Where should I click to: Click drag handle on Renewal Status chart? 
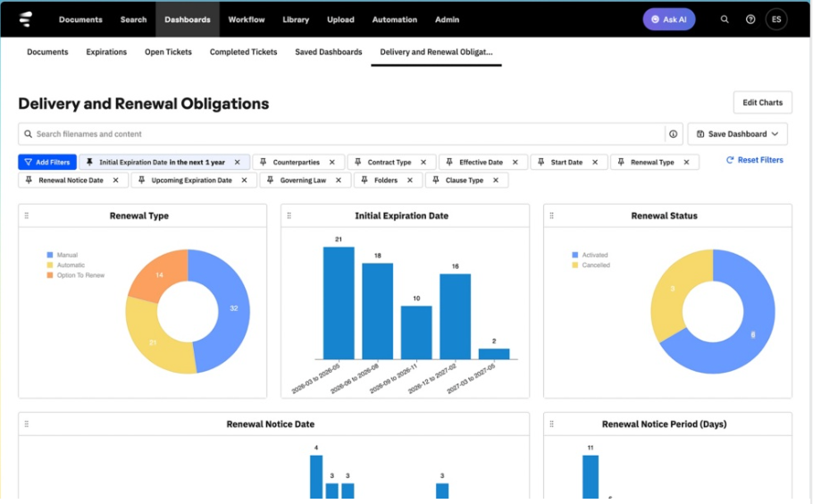[552, 215]
